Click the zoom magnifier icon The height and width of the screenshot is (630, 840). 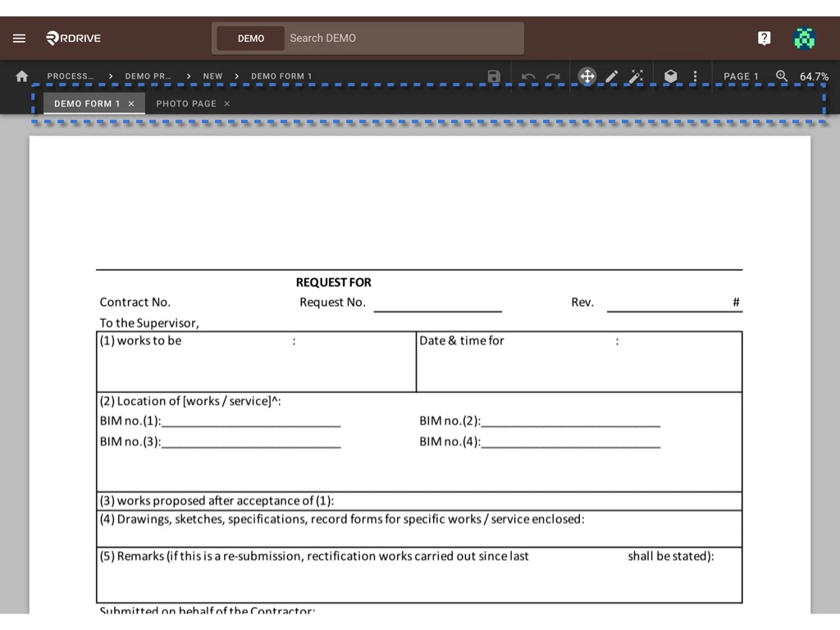coord(782,75)
